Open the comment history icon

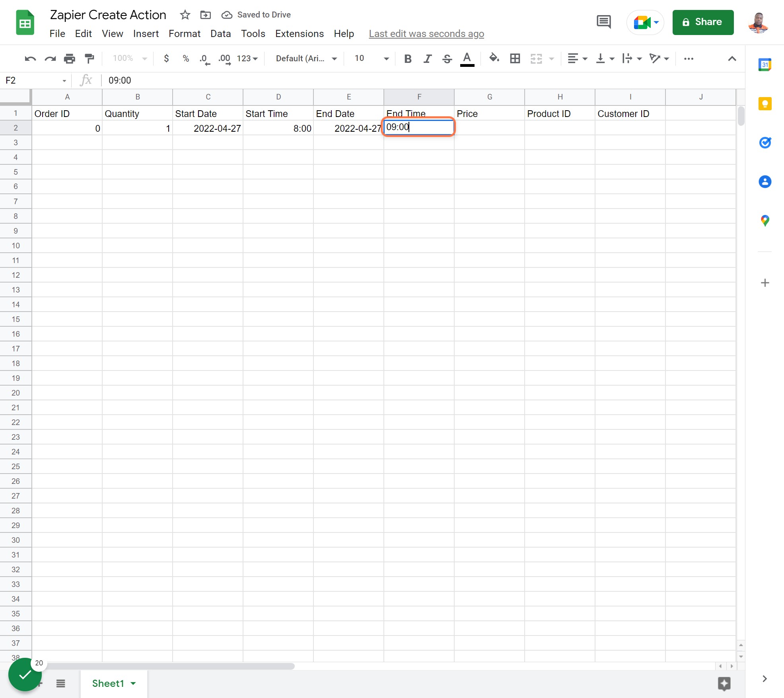click(x=603, y=22)
